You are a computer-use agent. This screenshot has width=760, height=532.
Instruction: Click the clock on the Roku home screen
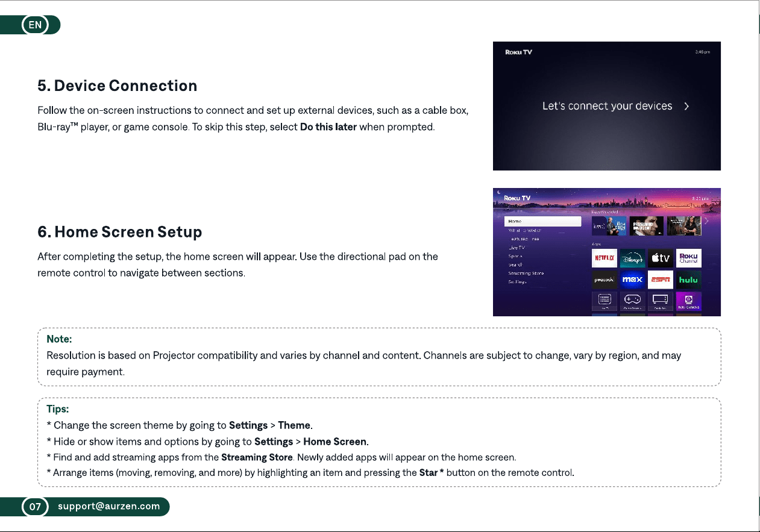pyautogui.click(x=700, y=198)
